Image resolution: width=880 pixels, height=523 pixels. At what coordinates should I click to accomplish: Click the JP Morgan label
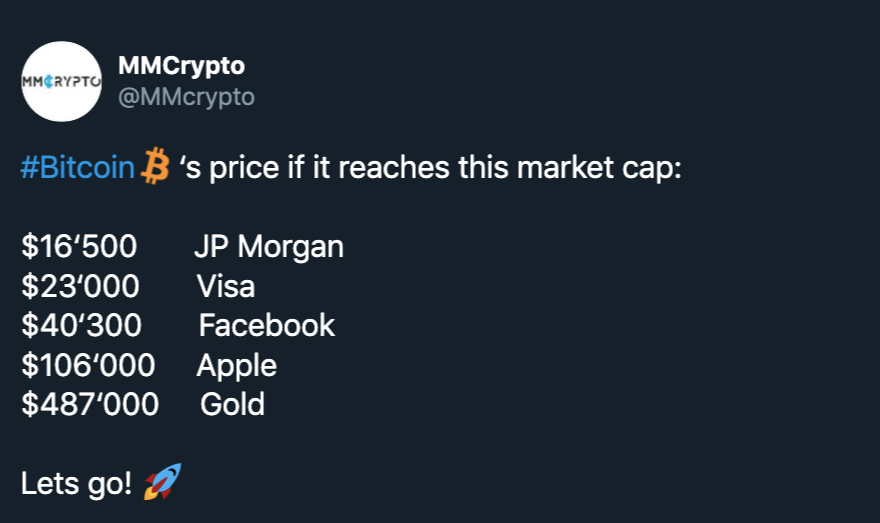pyautogui.click(x=269, y=246)
